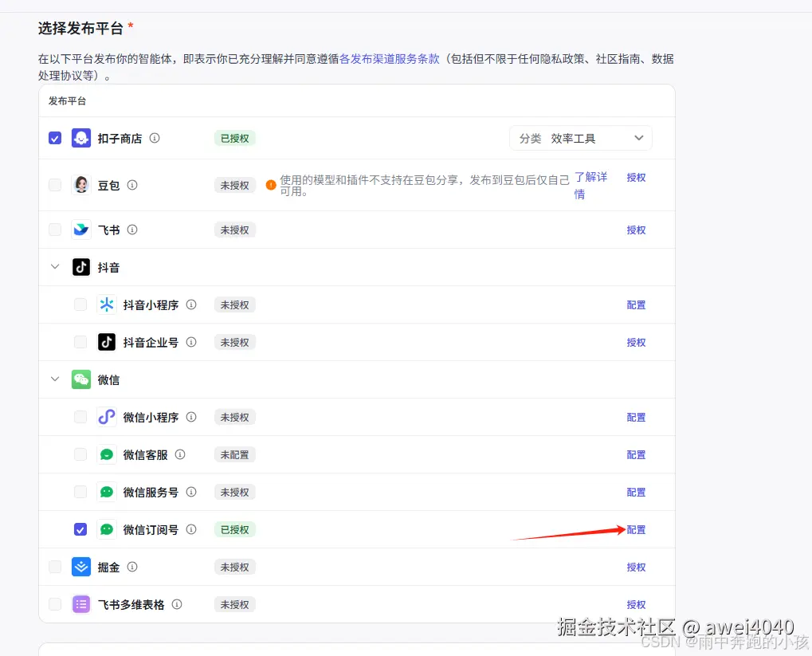Open the 分类 效率工具 dropdown

[582, 137]
